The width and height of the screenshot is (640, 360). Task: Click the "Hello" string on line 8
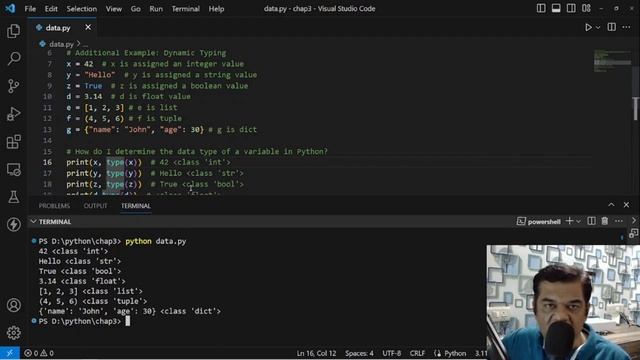tap(100, 75)
